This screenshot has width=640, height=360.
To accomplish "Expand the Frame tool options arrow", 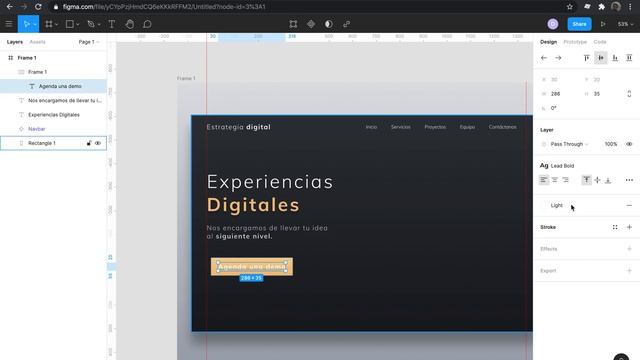I will [56, 24].
